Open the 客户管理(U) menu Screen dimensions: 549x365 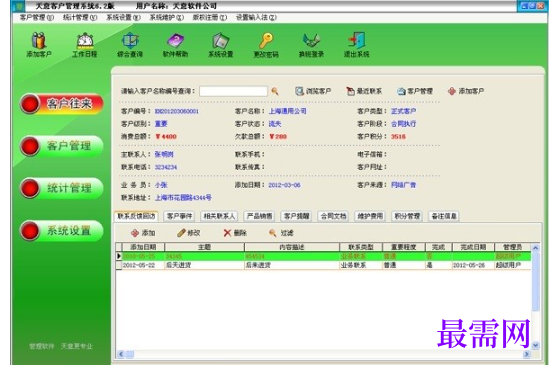click(37, 17)
